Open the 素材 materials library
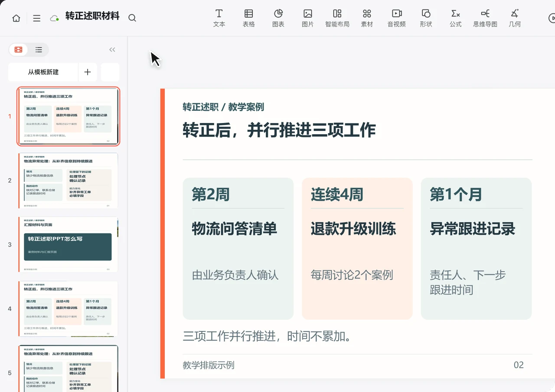 tap(367, 18)
